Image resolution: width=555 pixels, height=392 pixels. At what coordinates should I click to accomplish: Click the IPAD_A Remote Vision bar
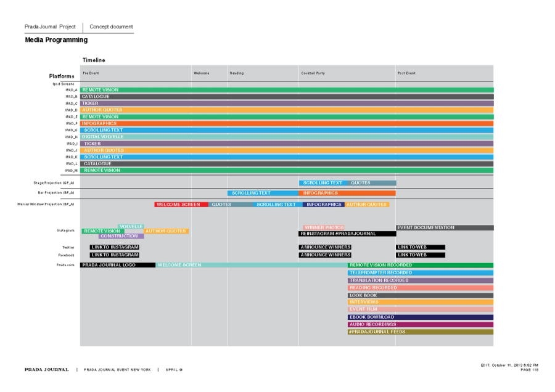coord(287,90)
